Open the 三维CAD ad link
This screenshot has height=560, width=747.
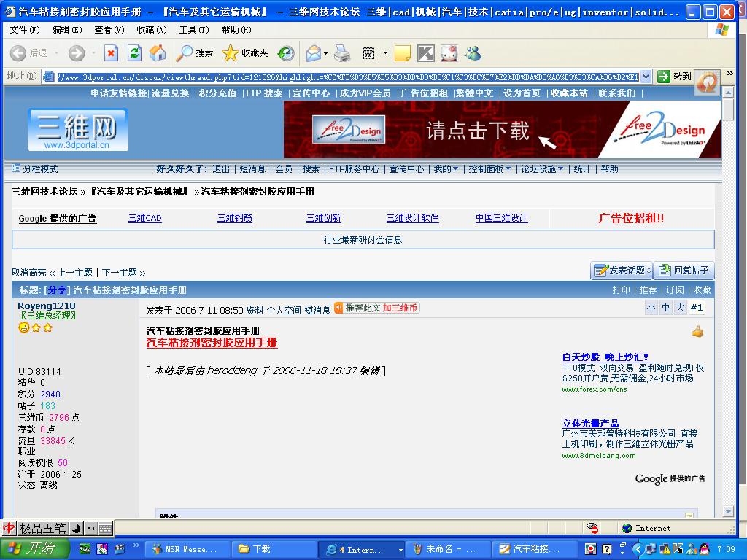click(x=145, y=218)
